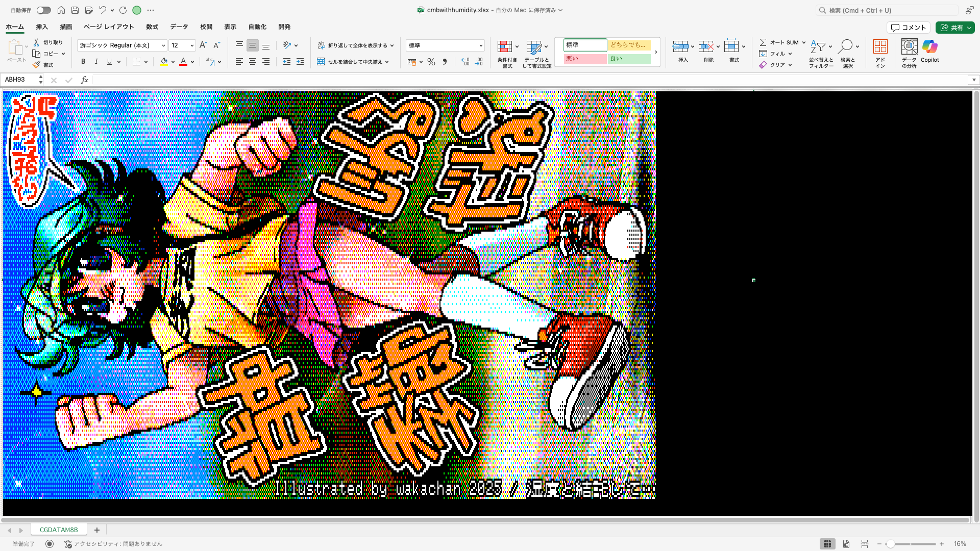Click the Comma Style icon
The height and width of the screenshot is (551, 980).
445,62
